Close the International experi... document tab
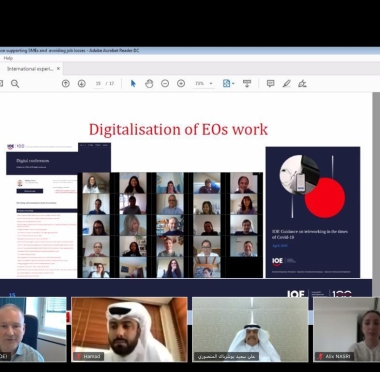Viewport: 380px width, 372px height. [x=58, y=69]
